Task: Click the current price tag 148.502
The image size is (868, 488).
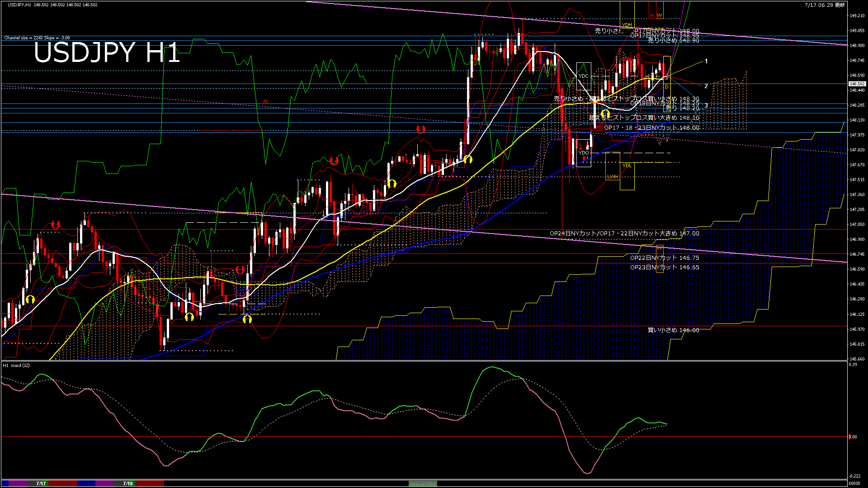Action: pyautogui.click(x=857, y=84)
